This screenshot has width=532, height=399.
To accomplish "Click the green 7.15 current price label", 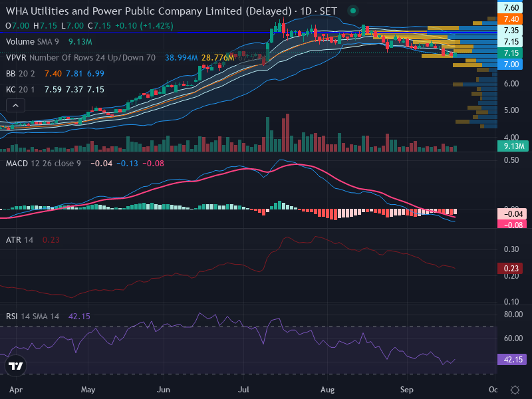I will [511, 53].
